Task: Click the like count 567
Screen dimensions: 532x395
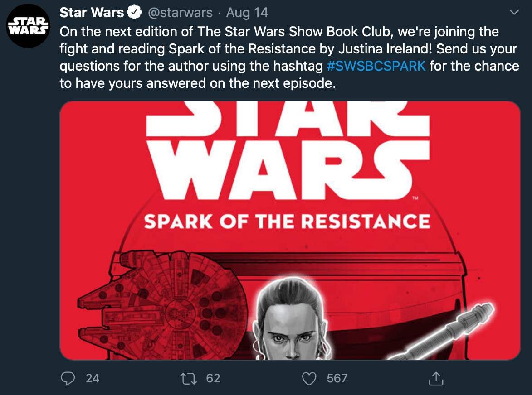Action: [337, 378]
